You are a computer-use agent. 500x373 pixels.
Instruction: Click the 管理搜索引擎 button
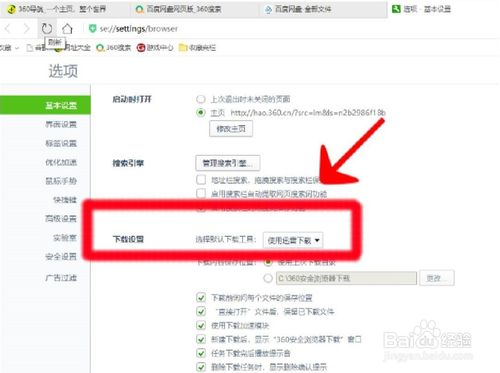coord(228,163)
